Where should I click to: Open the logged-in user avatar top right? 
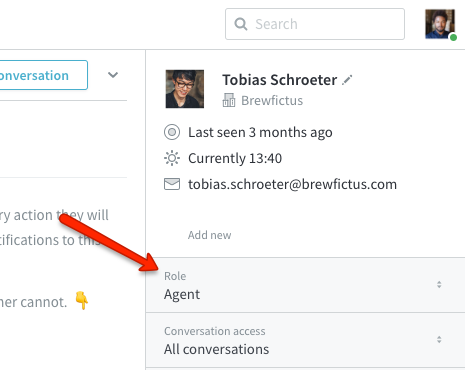point(440,24)
